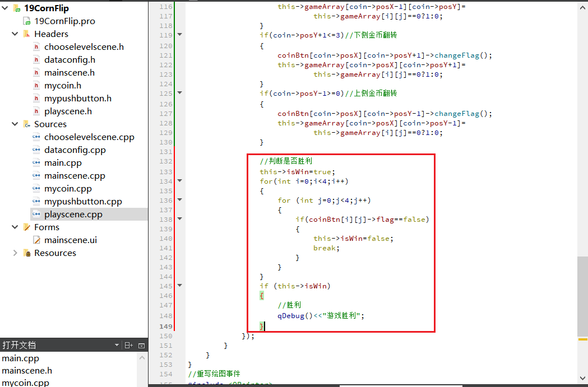Open mycoin.cpp in Sources tree
588x387 pixels.
[68, 189]
